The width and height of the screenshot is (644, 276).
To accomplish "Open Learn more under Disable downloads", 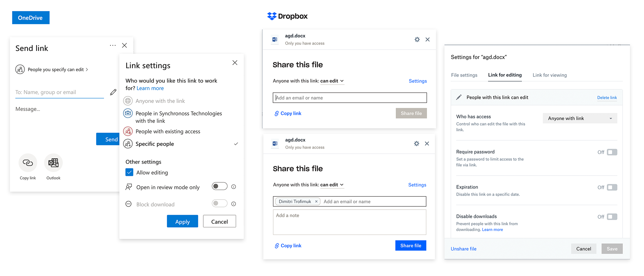I will click(492, 229).
